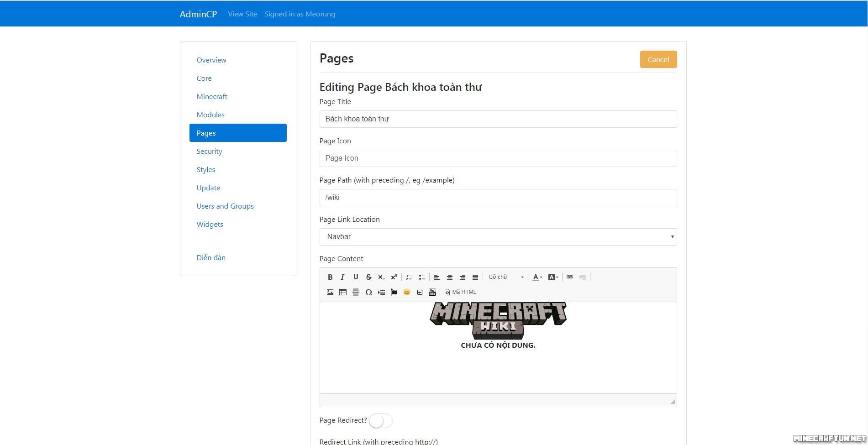The image size is (868, 445).
Task: Follow the View Site link
Action: click(242, 14)
